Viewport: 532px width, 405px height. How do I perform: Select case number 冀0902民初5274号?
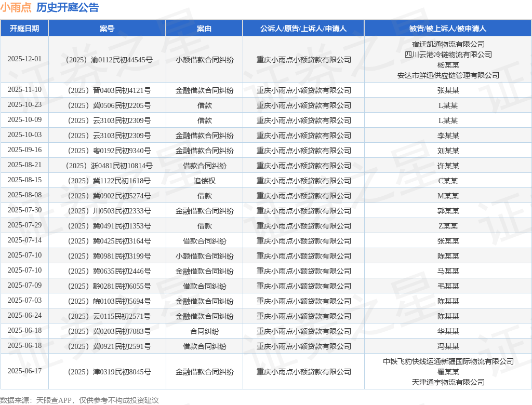pos(109,196)
